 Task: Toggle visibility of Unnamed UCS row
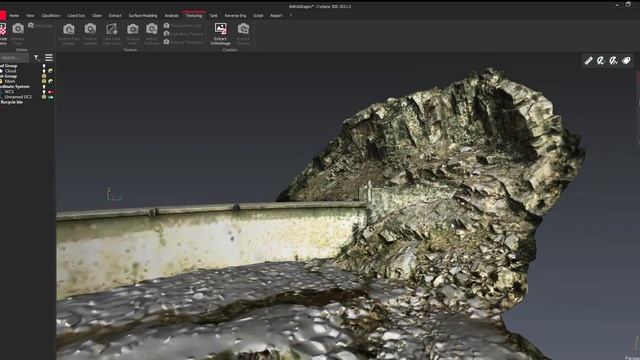[44, 97]
